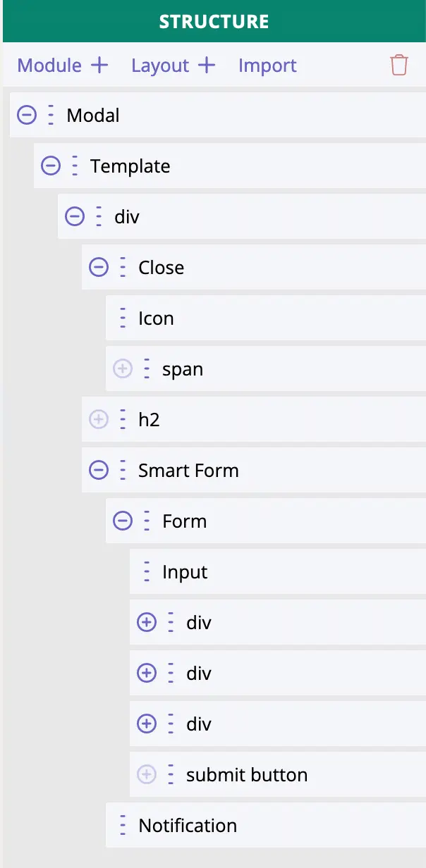Click Module + to add a module
The height and width of the screenshot is (868, 426).
click(63, 66)
